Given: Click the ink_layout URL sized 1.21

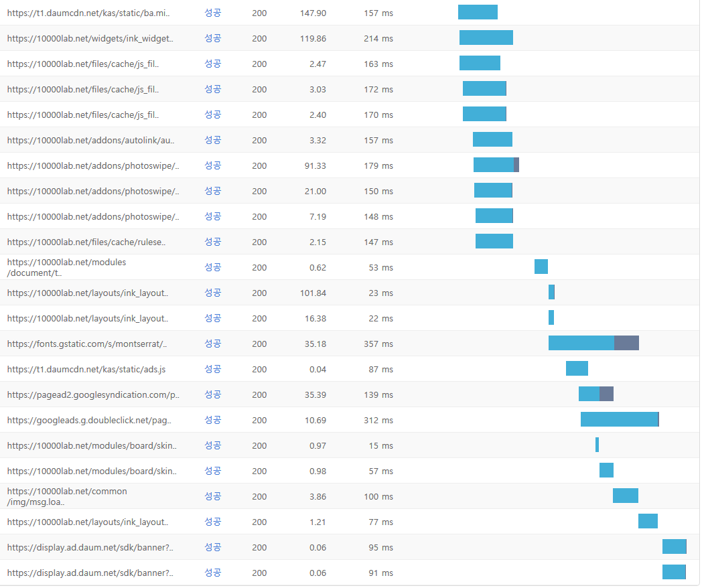Looking at the screenshot, I should tap(87, 522).
